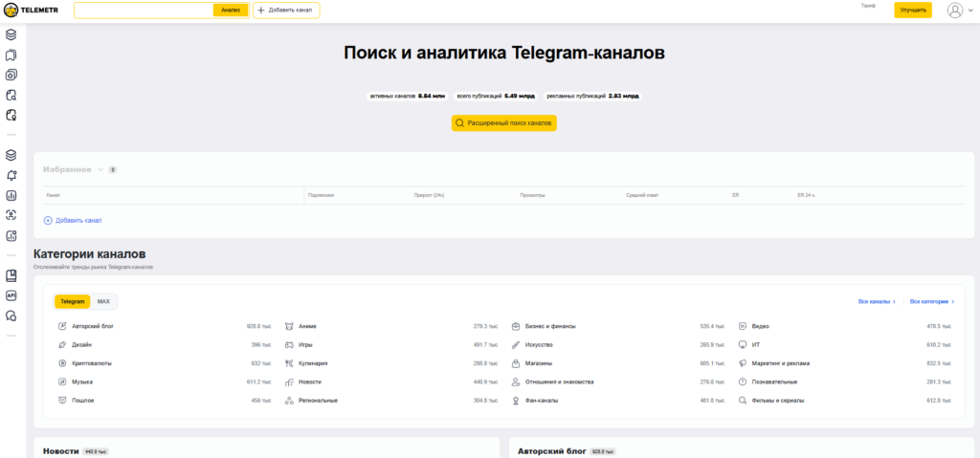Click the Новости section heading below categories
This screenshot has height=458, width=980.
(60, 451)
